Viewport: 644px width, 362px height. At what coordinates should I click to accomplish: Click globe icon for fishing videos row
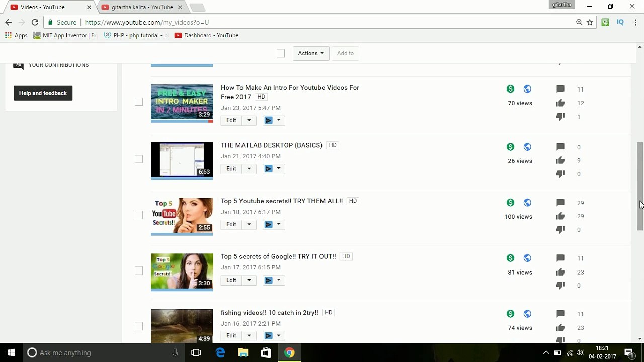click(527, 314)
